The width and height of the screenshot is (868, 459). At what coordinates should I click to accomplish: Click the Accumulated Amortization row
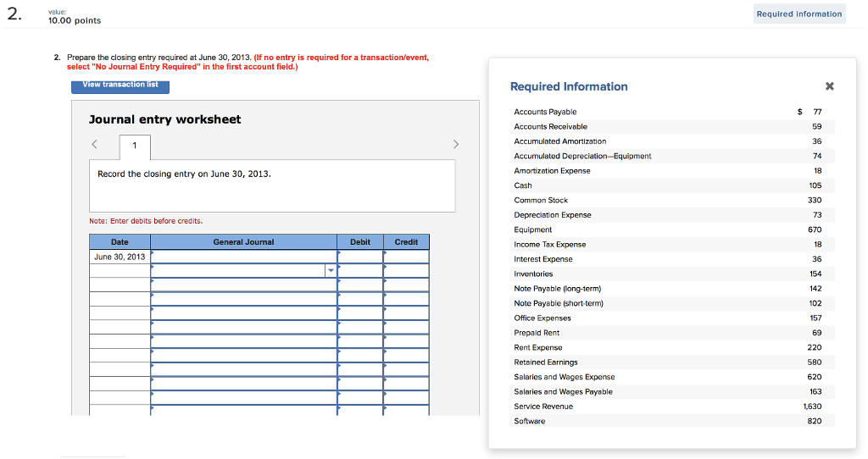[672, 141]
